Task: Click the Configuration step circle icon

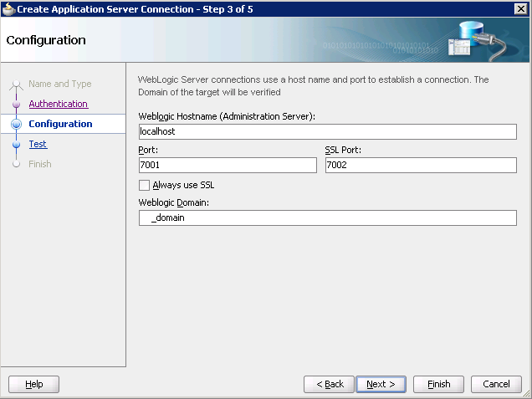Action: [16, 124]
